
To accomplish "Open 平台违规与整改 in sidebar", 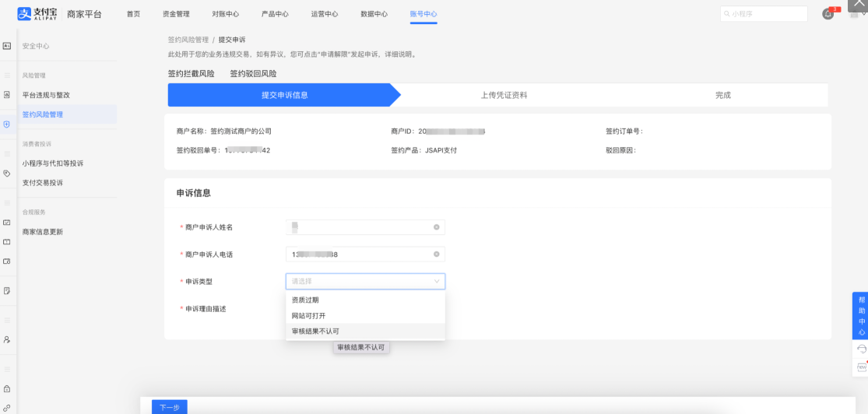I will coord(46,95).
